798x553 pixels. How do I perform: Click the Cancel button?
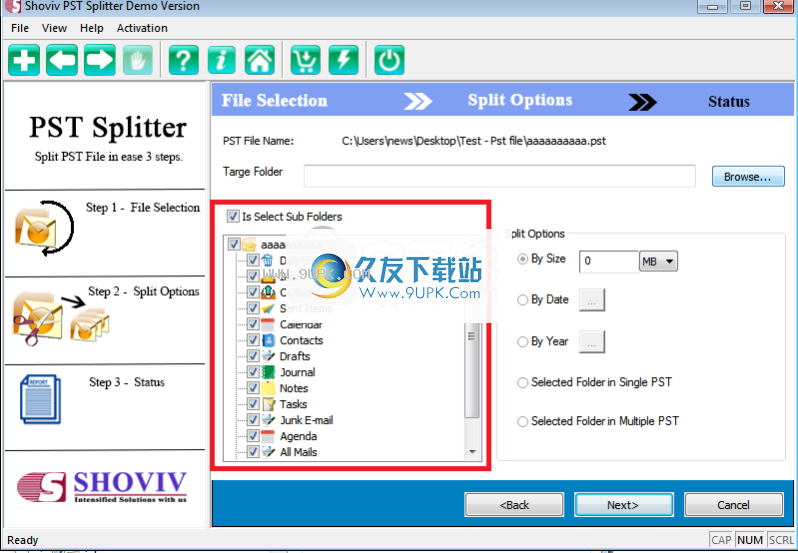pyautogui.click(x=733, y=505)
